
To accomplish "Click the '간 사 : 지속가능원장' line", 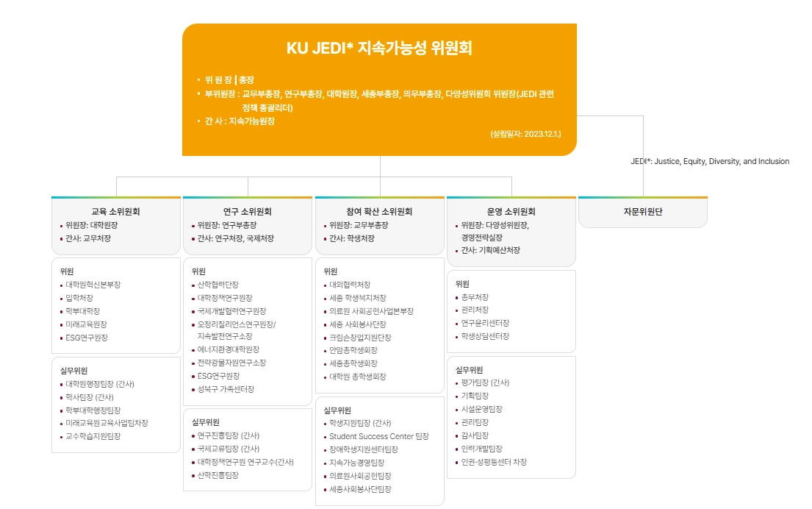I will (240, 121).
